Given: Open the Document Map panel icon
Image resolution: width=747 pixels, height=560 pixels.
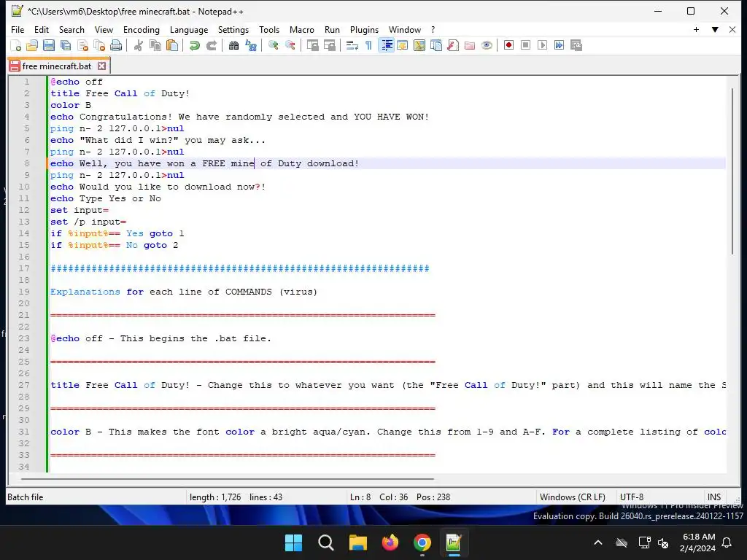Looking at the screenshot, I should point(419,45).
